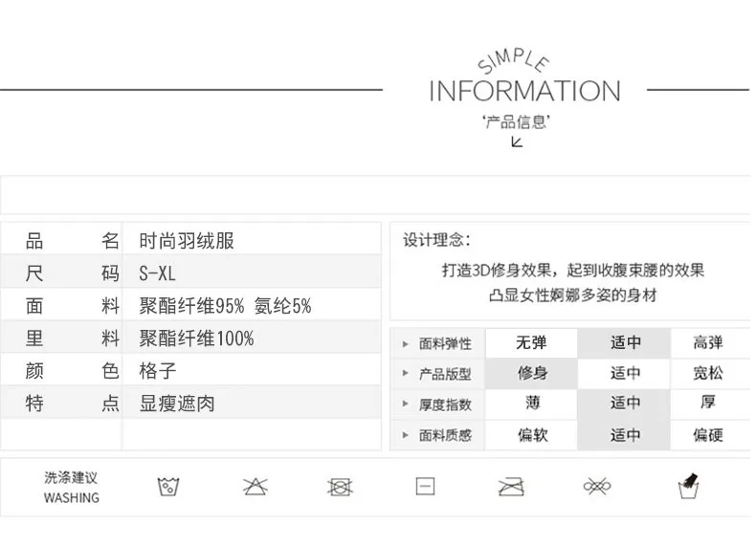This screenshot has height=546, width=756.
Task: Click the 洗涤建议 WASHING label
Action: pos(72,488)
